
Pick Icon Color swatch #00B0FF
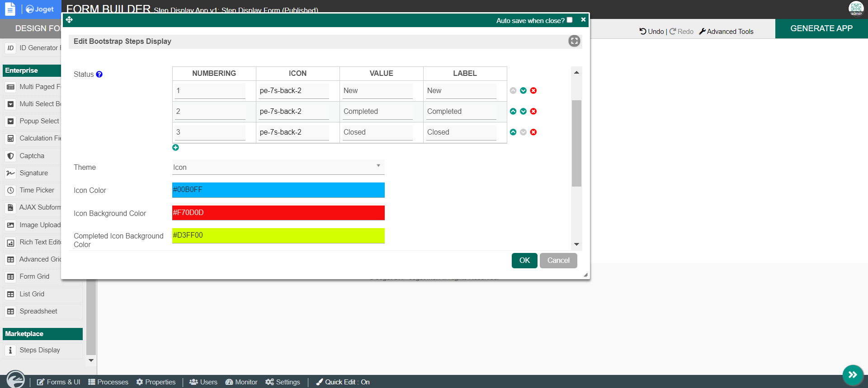coord(278,190)
